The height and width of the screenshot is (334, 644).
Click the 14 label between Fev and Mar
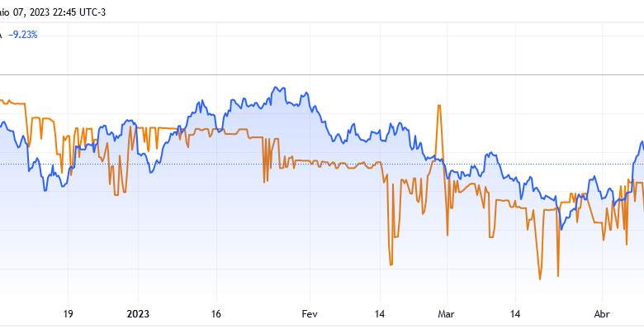[x=380, y=314]
